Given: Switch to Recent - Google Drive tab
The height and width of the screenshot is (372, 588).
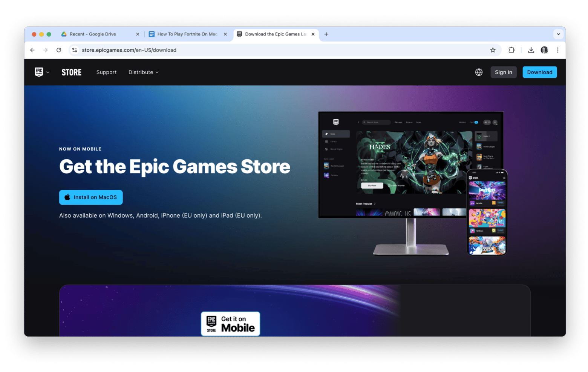Looking at the screenshot, I should [93, 34].
